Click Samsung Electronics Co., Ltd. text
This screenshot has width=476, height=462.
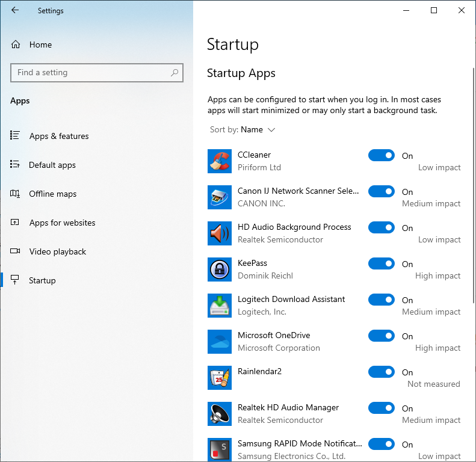[x=292, y=456]
